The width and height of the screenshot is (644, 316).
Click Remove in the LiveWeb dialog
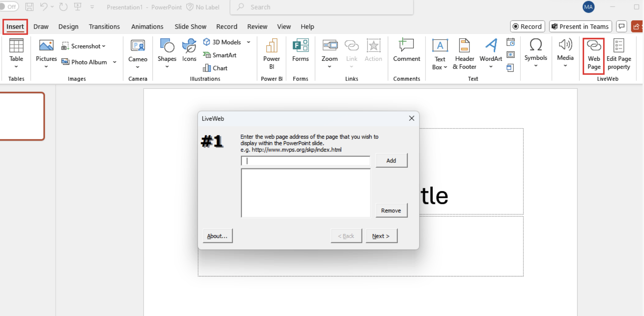pyautogui.click(x=392, y=210)
